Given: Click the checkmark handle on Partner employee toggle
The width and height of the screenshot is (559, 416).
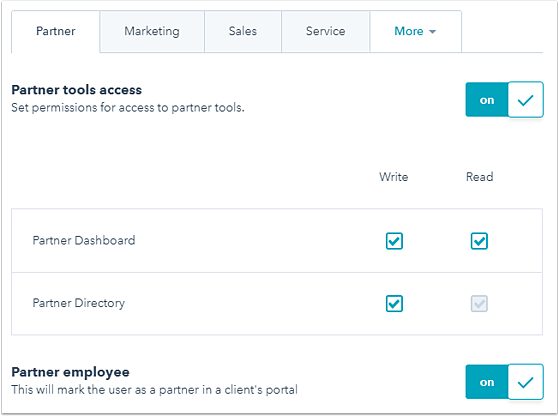Looking at the screenshot, I should 525,382.
